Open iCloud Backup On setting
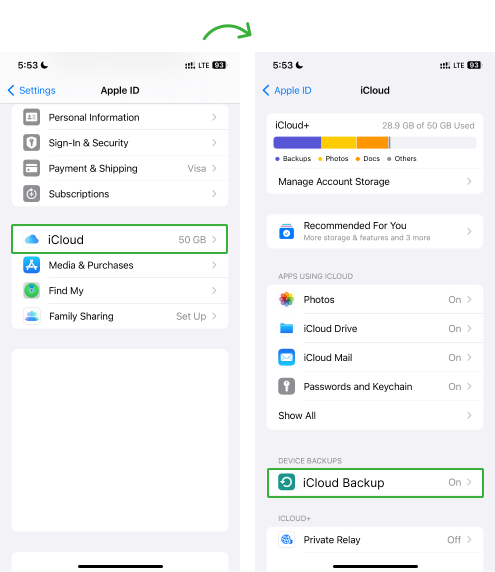Image resolution: width=495 pixels, height=572 pixels. tap(375, 483)
